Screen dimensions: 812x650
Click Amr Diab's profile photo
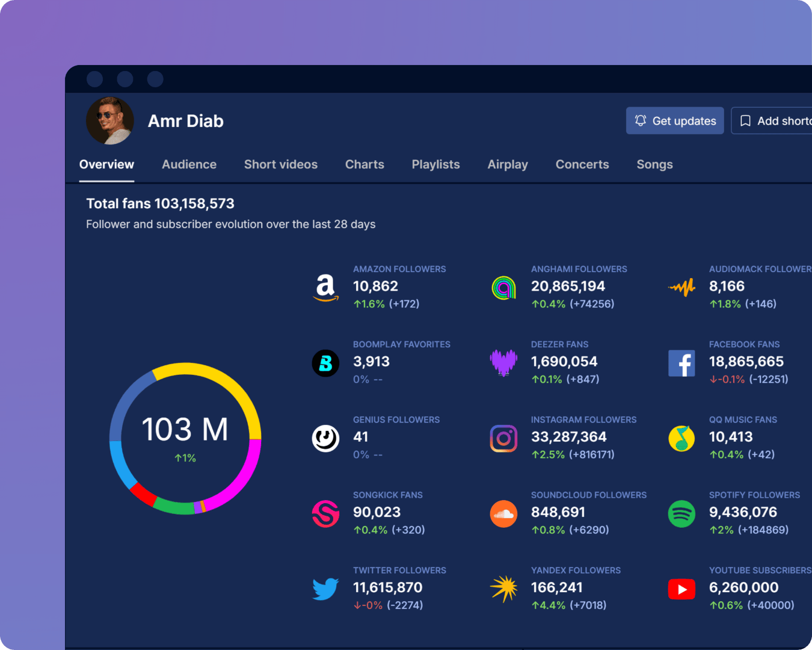click(110, 121)
